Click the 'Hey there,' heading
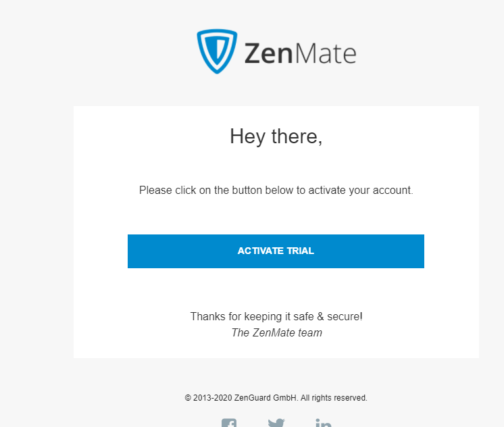This screenshot has width=504, height=427. point(276,136)
